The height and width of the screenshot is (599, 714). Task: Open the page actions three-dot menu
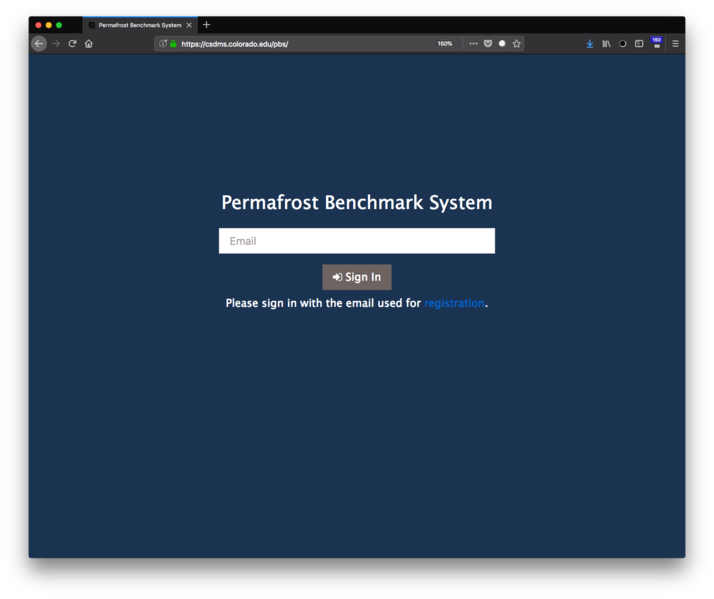[473, 44]
